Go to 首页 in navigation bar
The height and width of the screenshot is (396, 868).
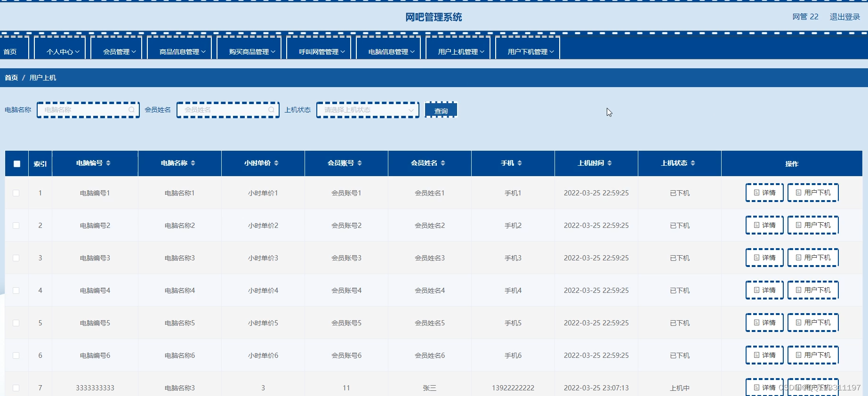(10, 51)
